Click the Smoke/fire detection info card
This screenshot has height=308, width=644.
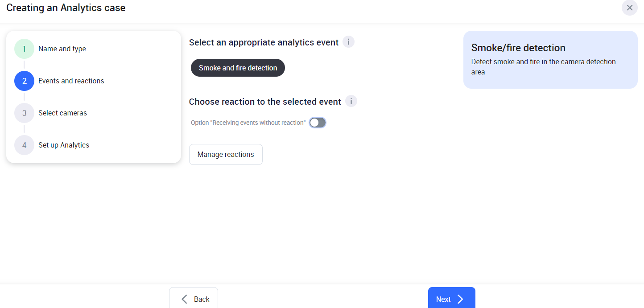click(550, 60)
